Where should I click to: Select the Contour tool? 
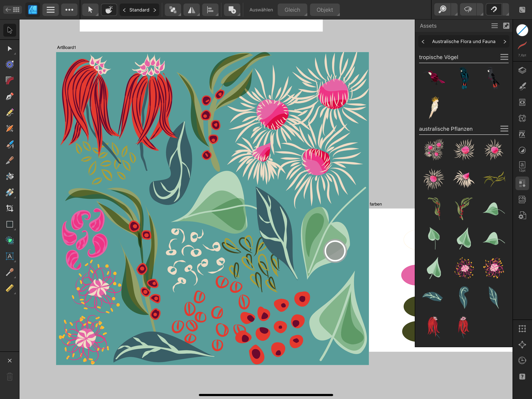(x=10, y=64)
